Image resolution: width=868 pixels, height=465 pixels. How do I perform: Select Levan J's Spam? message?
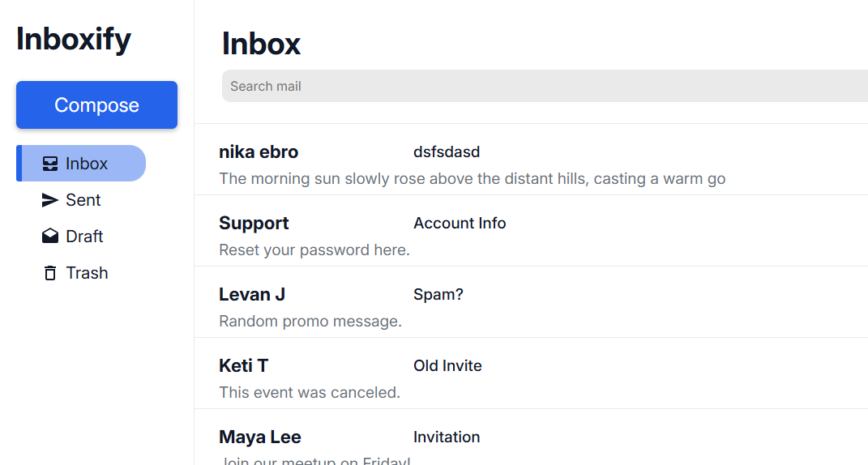point(438,295)
